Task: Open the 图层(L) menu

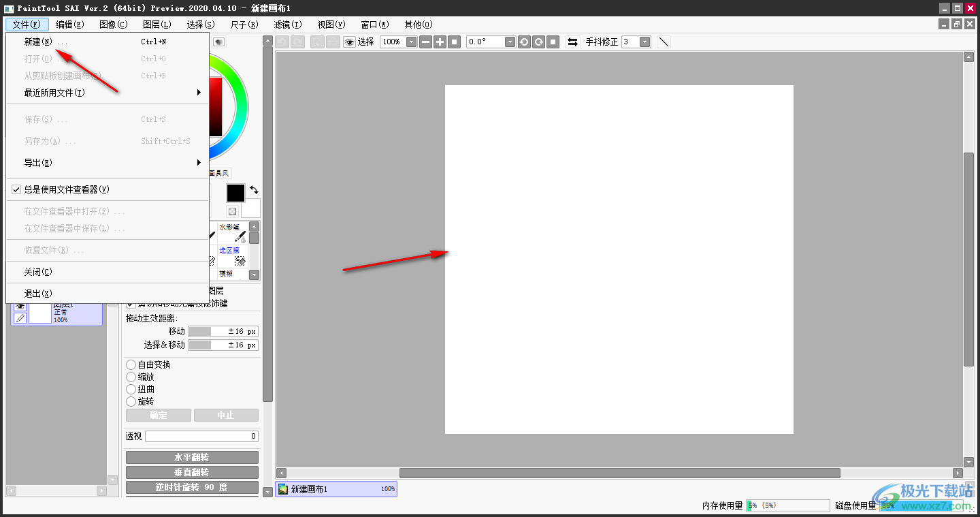Action: coord(157,25)
